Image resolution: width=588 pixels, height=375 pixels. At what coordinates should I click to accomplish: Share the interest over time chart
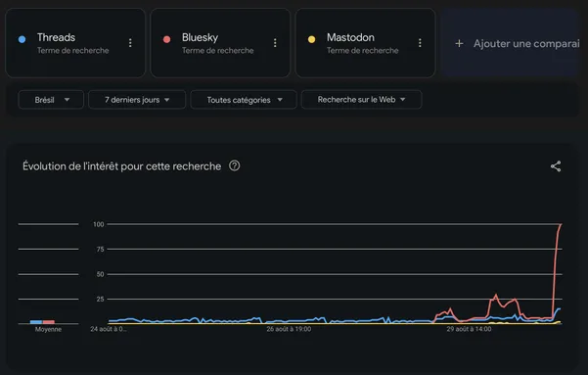pos(556,166)
